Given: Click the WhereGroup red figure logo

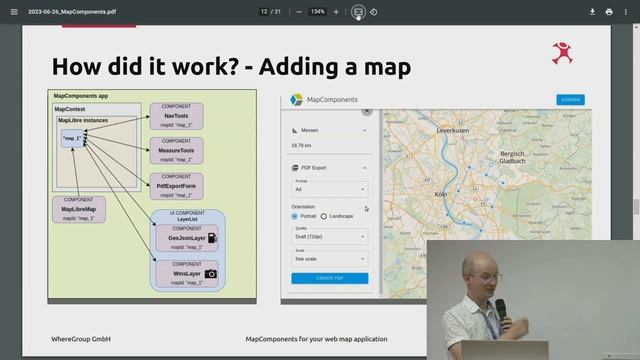Looking at the screenshot, I should pos(562,53).
